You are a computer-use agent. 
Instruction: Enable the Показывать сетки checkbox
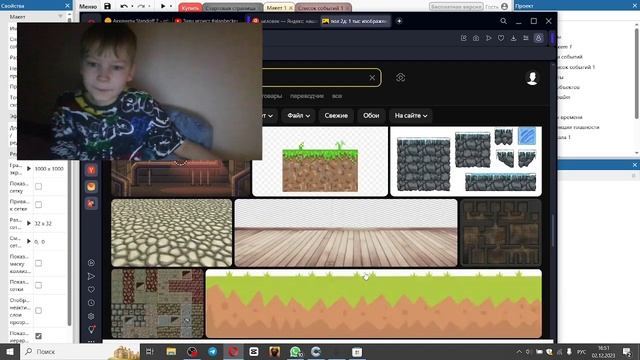[x=38, y=285]
